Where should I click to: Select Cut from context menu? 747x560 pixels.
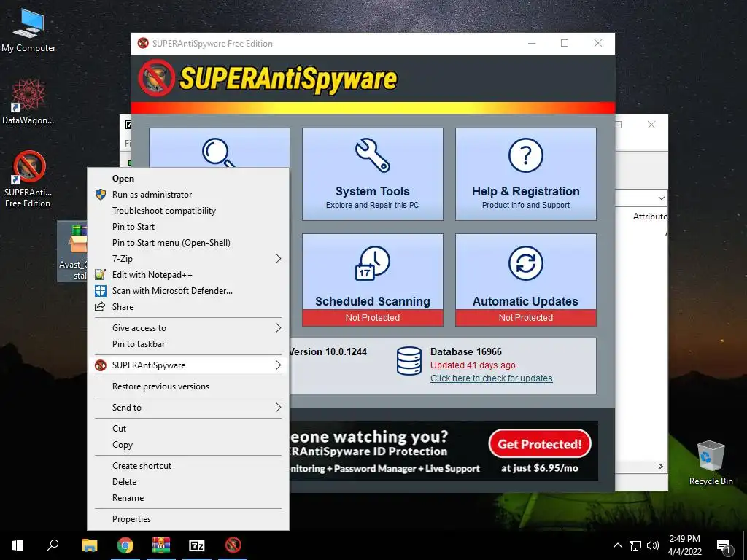(187, 429)
